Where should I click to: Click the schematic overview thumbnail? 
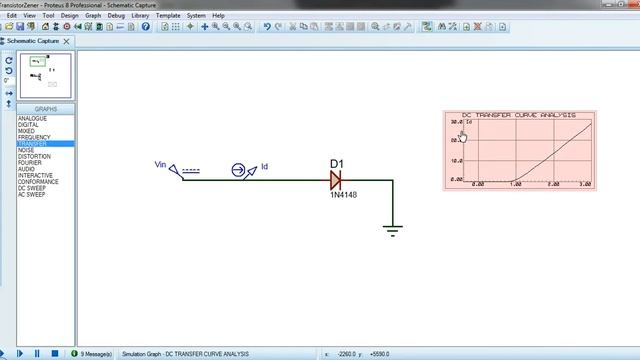click(46, 75)
